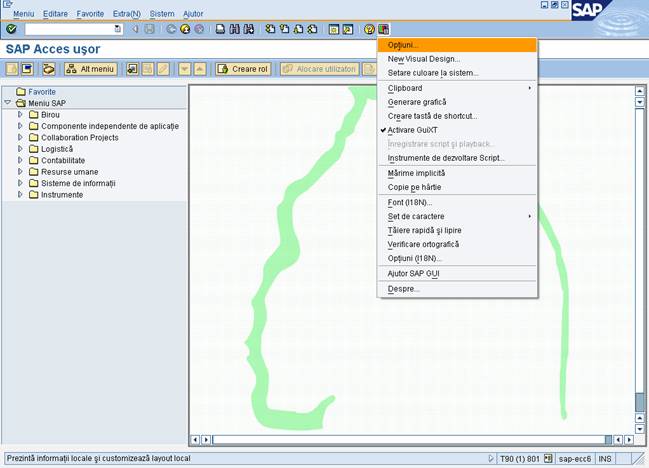This screenshot has width=649, height=468.
Task: Expand the Logistică folder node
Action: (20, 149)
